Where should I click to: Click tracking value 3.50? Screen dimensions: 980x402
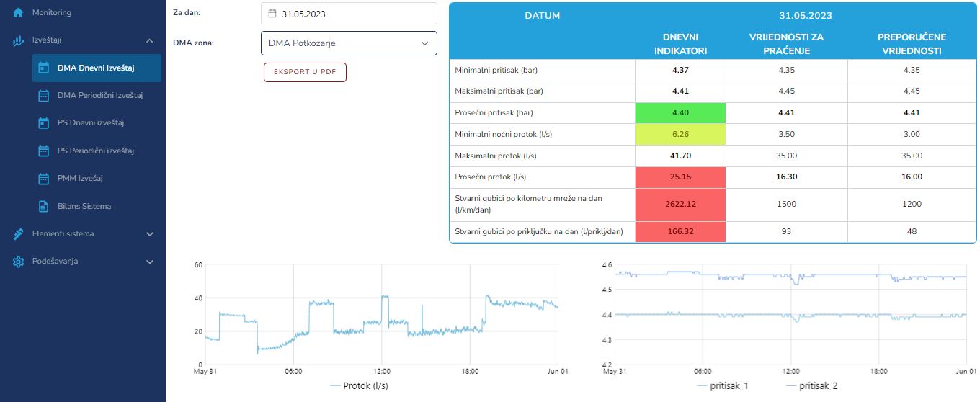pyautogui.click(x=786, y=135)
